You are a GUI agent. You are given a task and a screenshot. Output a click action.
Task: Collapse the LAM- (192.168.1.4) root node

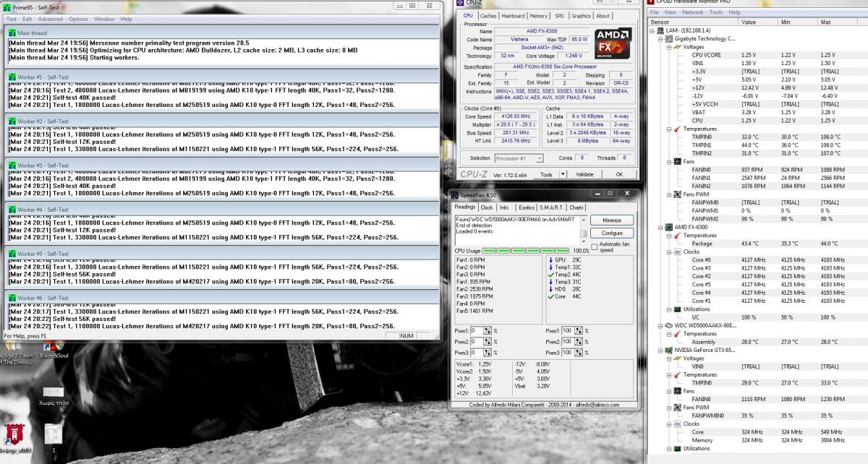pyautogui.click(x=652, y=30)
